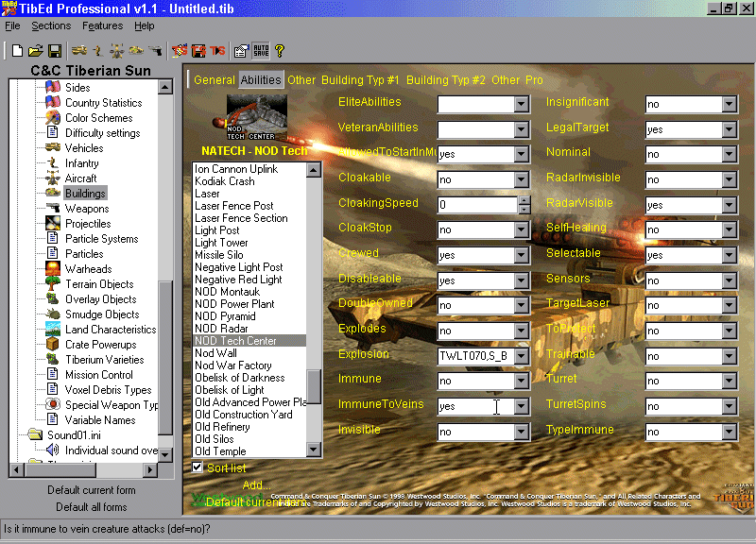Click the floppy disk Save toolbar icon
Viewport: 756px width, 544px height.
point(55,51)
